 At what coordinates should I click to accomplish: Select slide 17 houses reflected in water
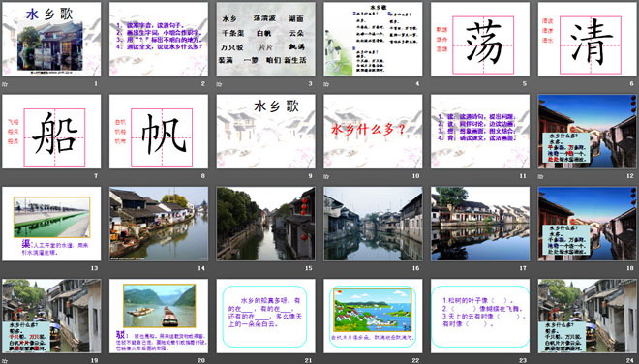480,224
